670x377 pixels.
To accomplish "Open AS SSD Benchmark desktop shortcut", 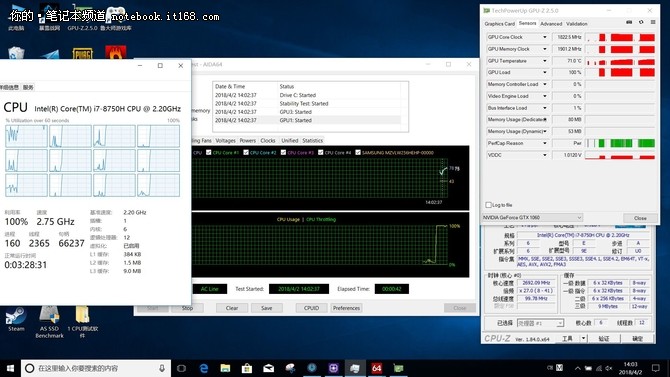I will [x=49, y=321].
